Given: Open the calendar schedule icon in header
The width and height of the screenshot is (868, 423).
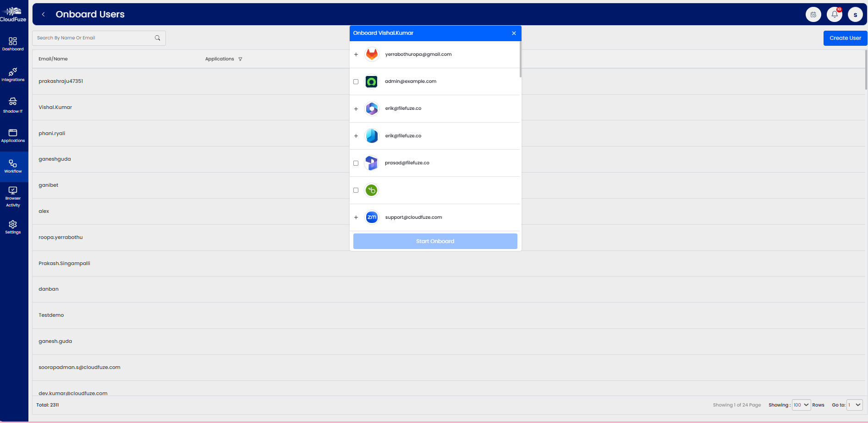Looking at the screenshot, I should coord(813,15).
